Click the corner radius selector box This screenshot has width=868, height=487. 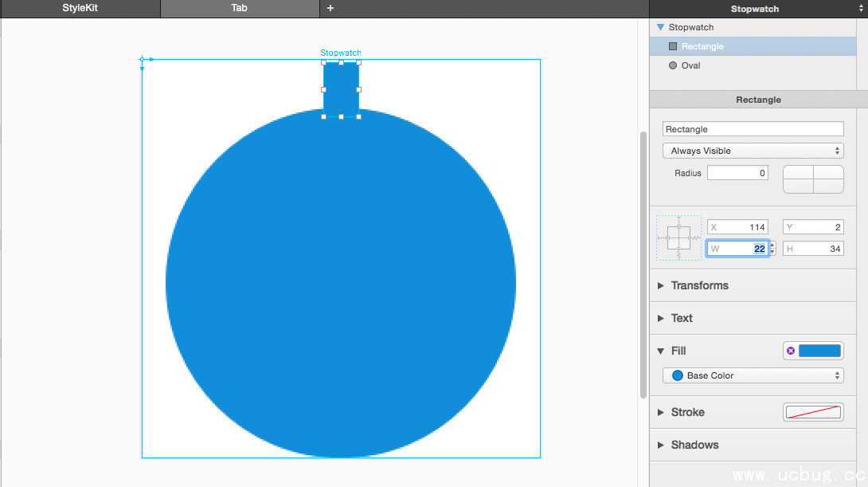[813, 179]
